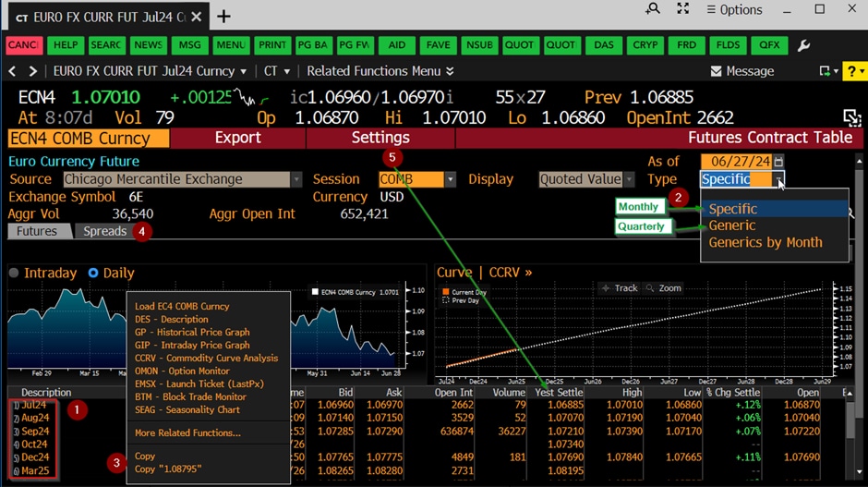Click the Sep24 contract row

pyautogui.click(x=35, y=432)
